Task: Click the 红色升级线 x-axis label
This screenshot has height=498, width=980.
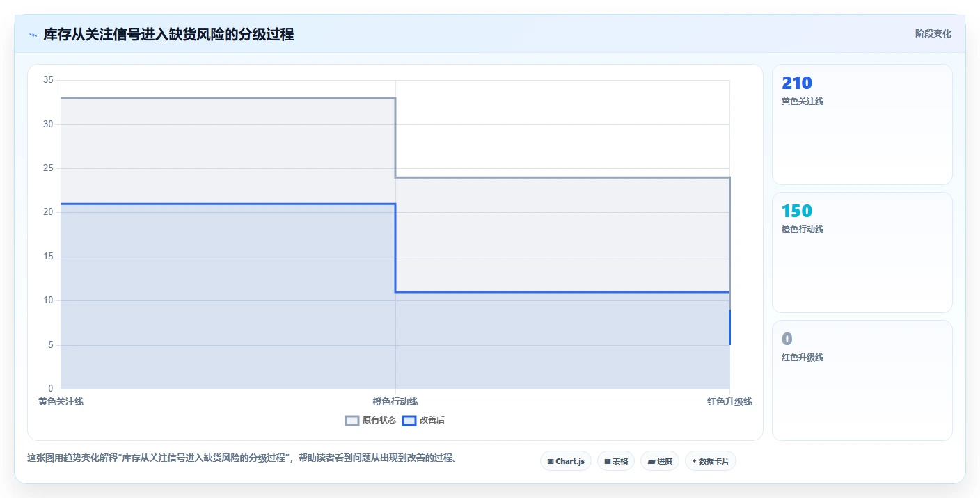Action: pos(729,401)
